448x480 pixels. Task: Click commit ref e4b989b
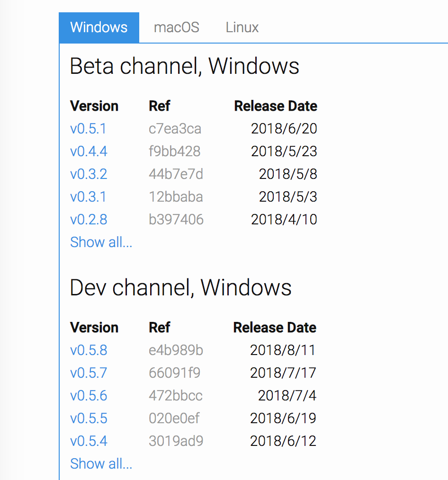(176, 350)
